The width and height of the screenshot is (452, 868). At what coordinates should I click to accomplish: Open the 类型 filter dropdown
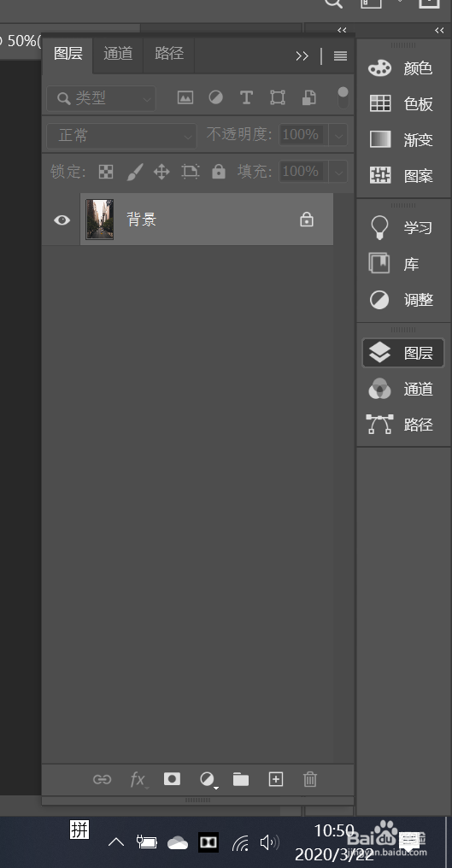coord(102,98)
